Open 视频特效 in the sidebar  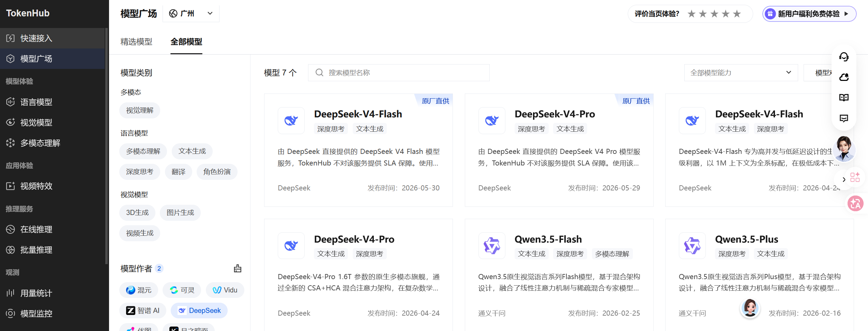tap(52, 186)
